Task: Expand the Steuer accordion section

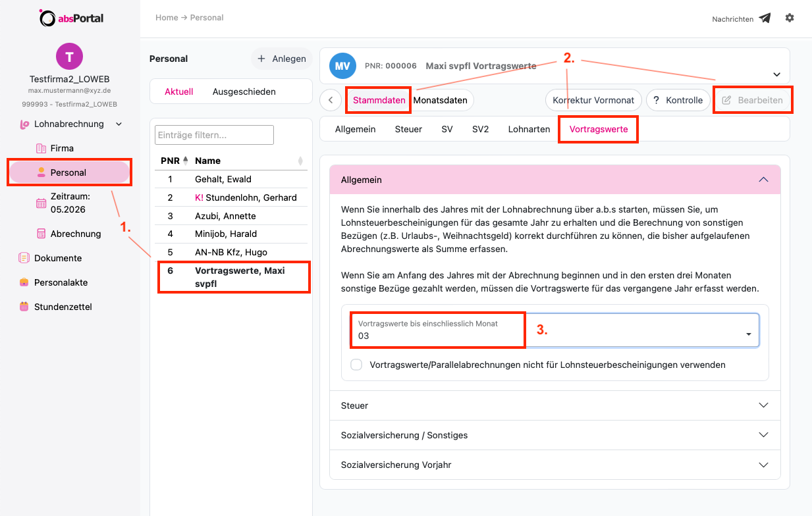Action: coord(555,405)
